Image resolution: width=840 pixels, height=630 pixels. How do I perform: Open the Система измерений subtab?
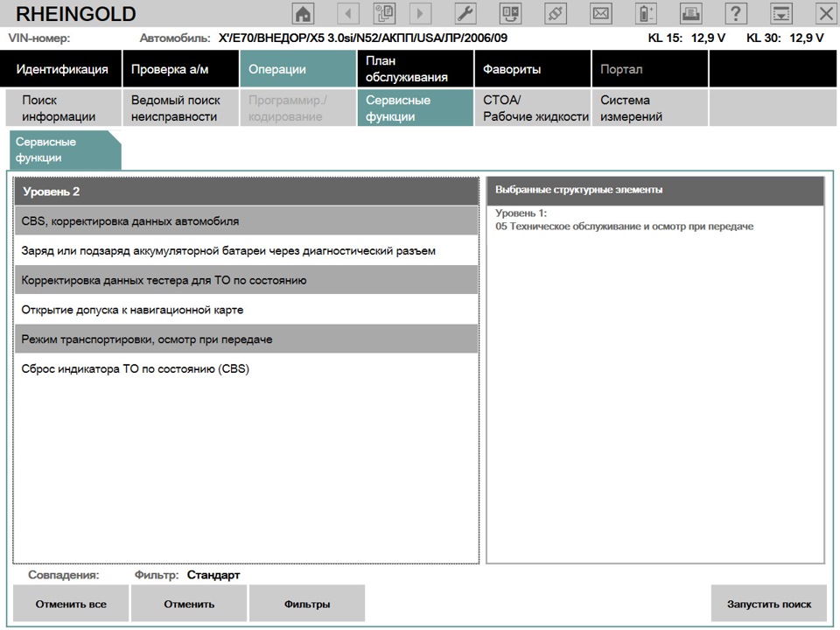coord(650,108)
